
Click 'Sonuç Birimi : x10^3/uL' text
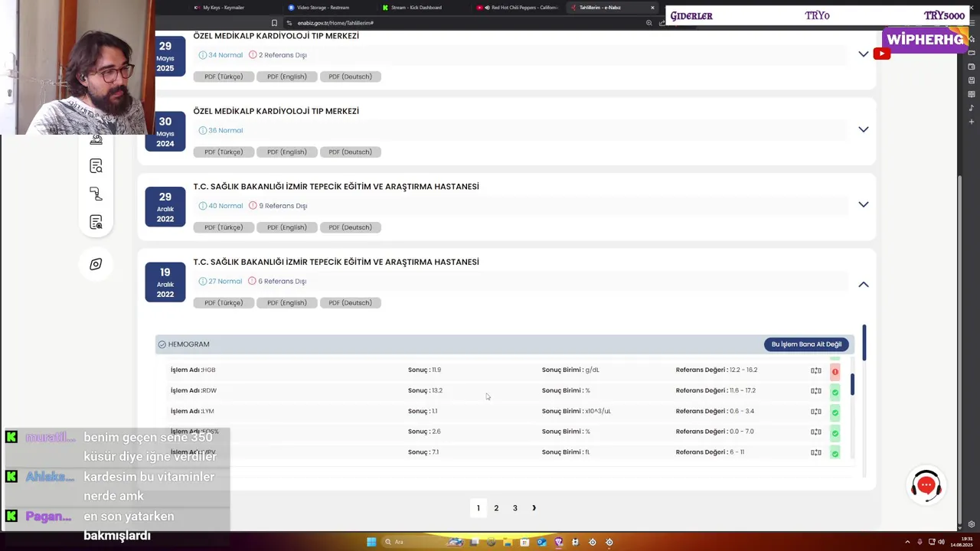(x=577, y=411)
